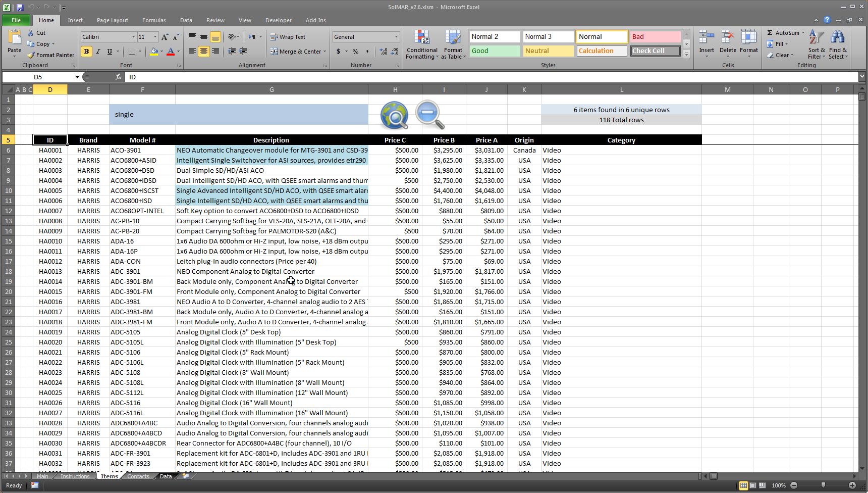868x493 pixels.
Task: Open Conditional Formatting menu
Action: [422, 44]
